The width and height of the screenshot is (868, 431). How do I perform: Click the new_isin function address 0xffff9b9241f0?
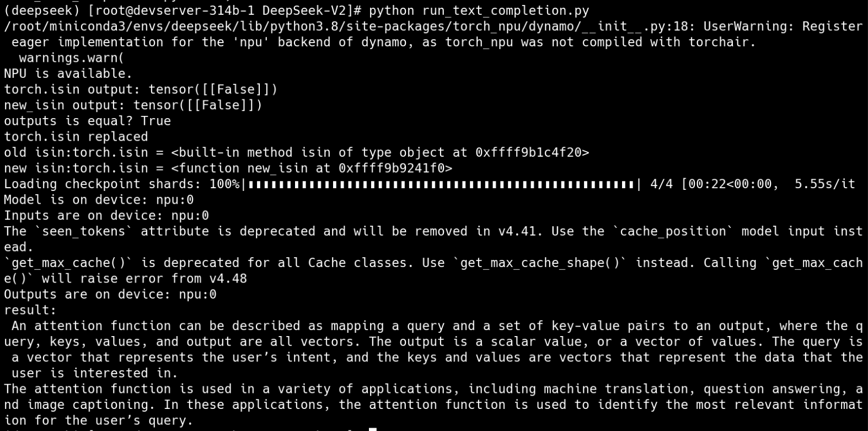tap(395, 168)
